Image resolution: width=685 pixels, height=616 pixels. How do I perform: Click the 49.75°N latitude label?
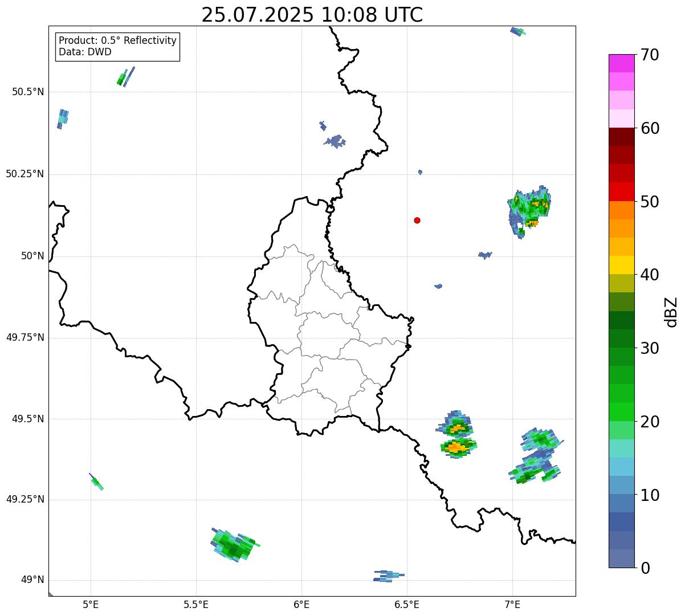coord(25,337)
